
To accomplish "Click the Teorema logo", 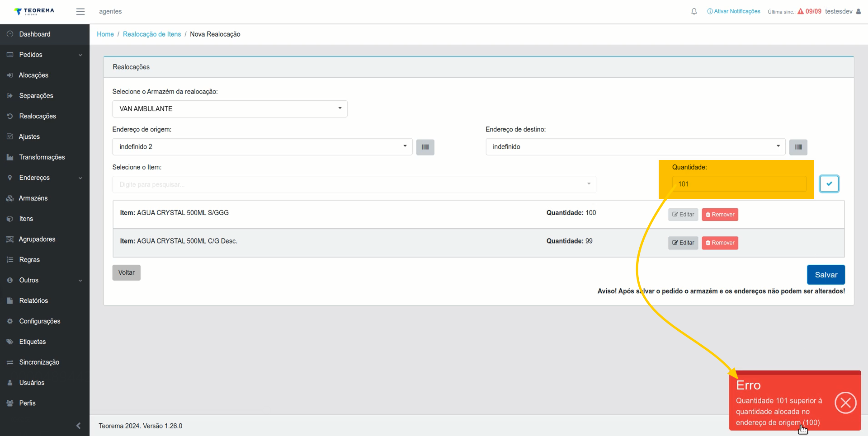I will [x=34, y=11].
